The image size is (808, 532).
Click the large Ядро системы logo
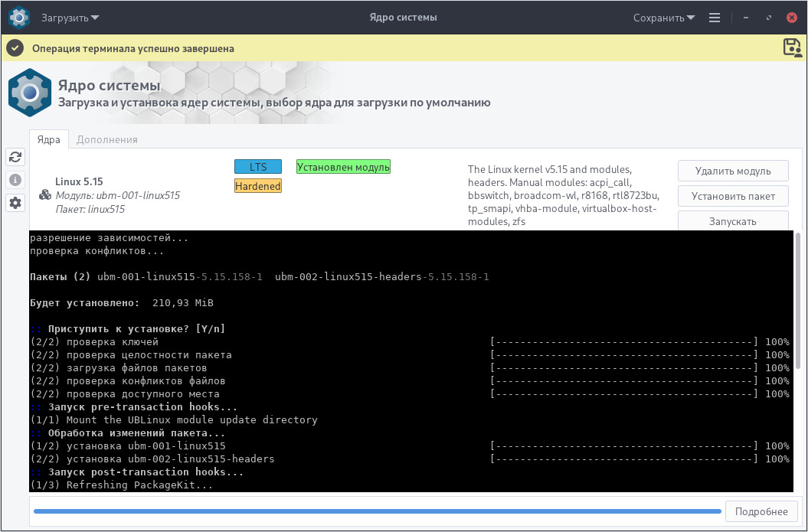tap(30, 93)
